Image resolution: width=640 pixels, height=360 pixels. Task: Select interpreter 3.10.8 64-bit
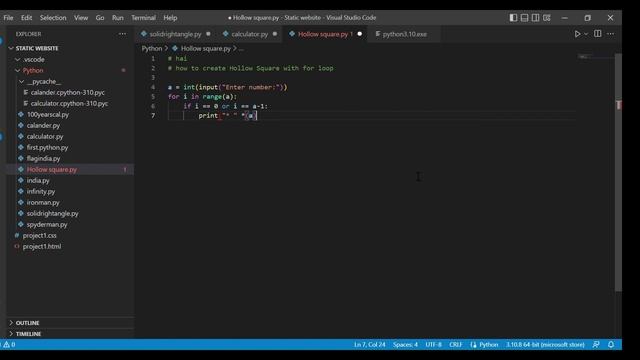coord(545,345)
